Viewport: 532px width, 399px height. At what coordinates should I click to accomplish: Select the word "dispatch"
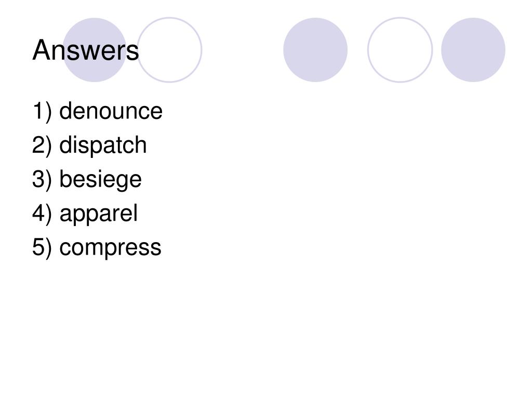(103, 145)
